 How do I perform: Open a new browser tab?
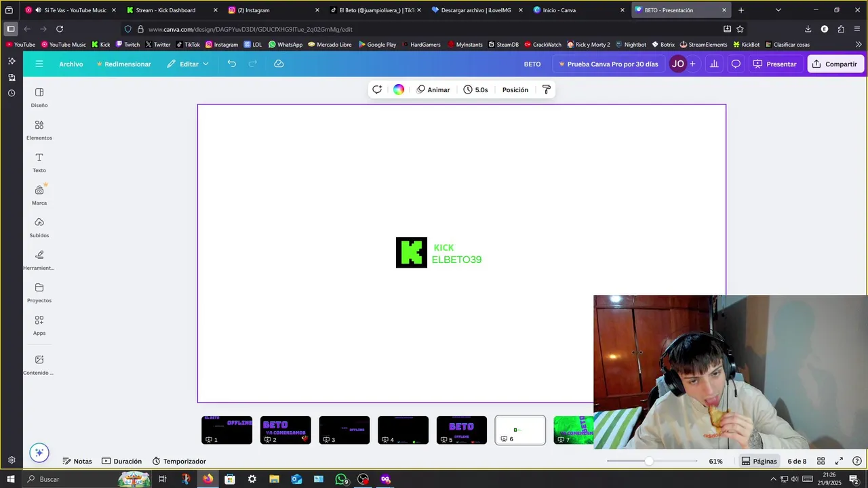741,10
